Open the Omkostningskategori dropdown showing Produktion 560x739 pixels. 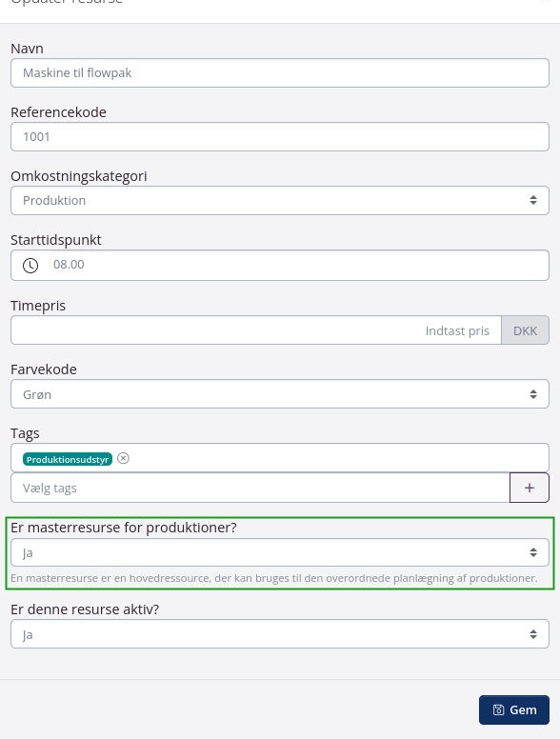pos(280,200)
